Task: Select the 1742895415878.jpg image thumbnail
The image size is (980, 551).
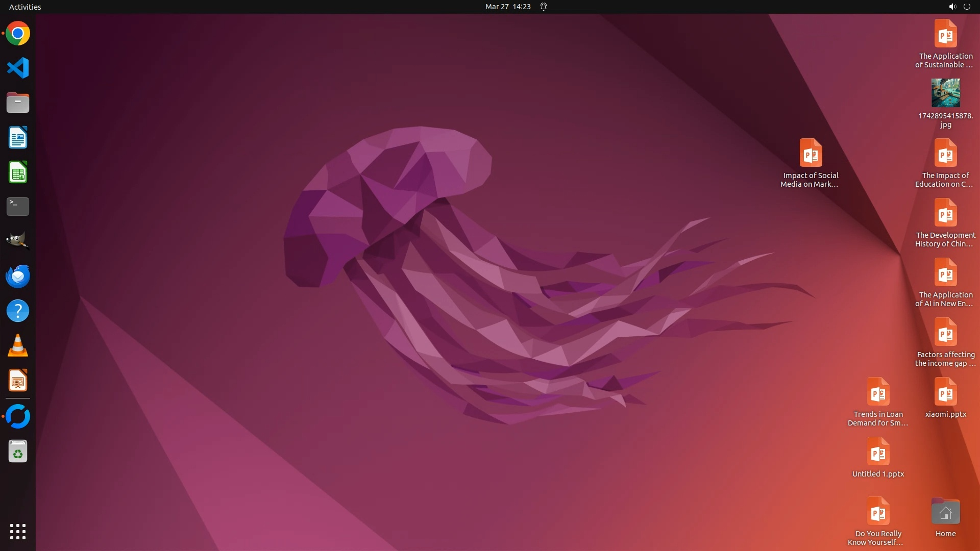Action: point(945,93)
